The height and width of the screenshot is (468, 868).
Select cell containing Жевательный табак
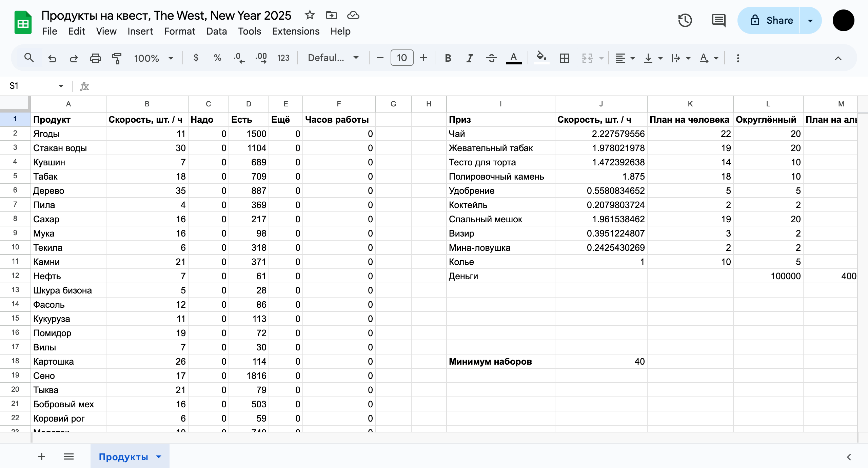[500, 148]
